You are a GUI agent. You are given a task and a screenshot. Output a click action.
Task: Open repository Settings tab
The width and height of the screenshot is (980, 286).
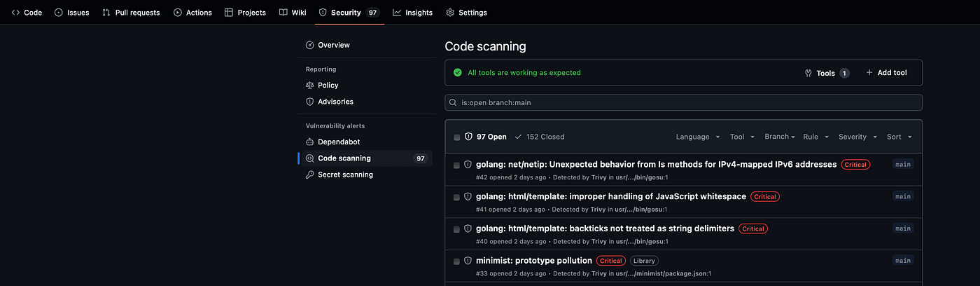pyautogui.click(x=466, y=13)
